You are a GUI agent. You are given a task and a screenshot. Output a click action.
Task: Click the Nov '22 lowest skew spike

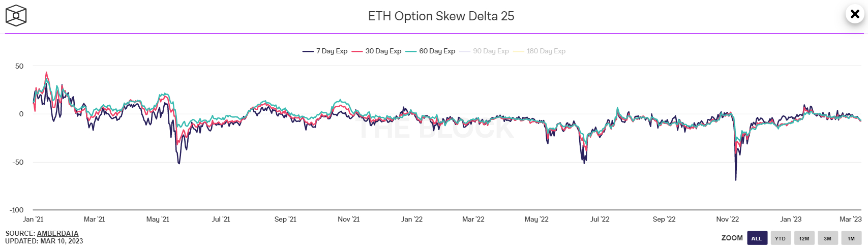point(735,179)
